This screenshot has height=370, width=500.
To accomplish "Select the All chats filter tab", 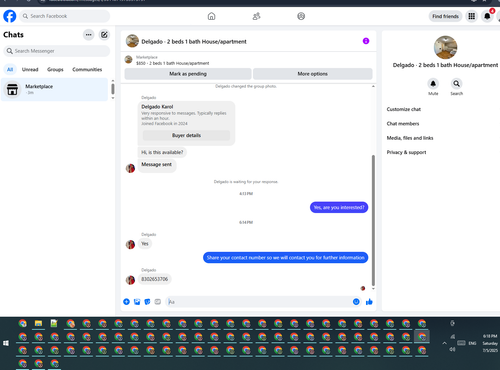I will pos(10,69).
